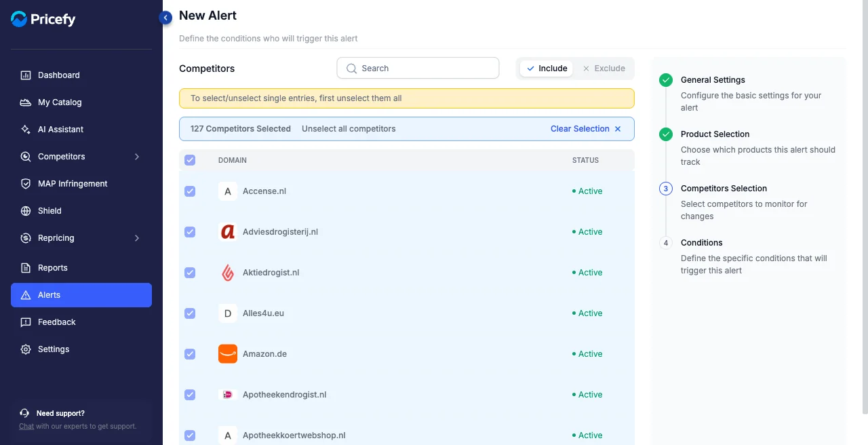
Task: Click the Settings gear icon
Action: coord(26,349)
